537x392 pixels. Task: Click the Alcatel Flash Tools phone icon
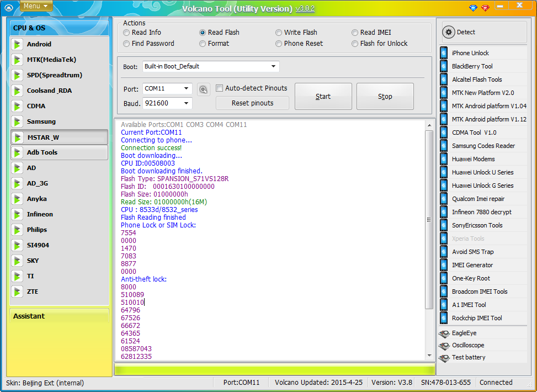[x=444, y=80]
